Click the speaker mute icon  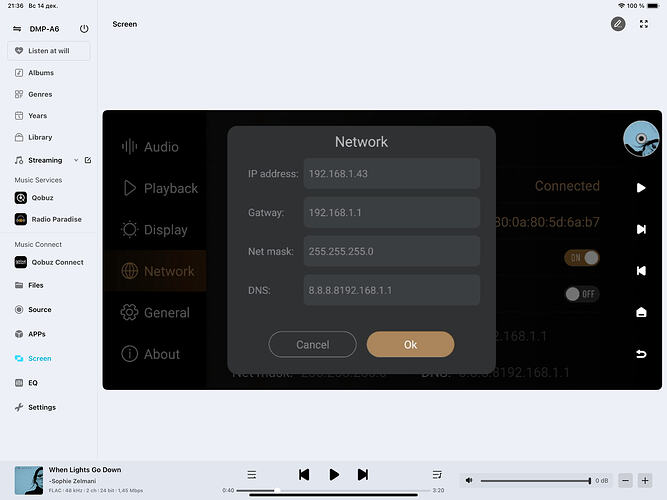[469, 480]
